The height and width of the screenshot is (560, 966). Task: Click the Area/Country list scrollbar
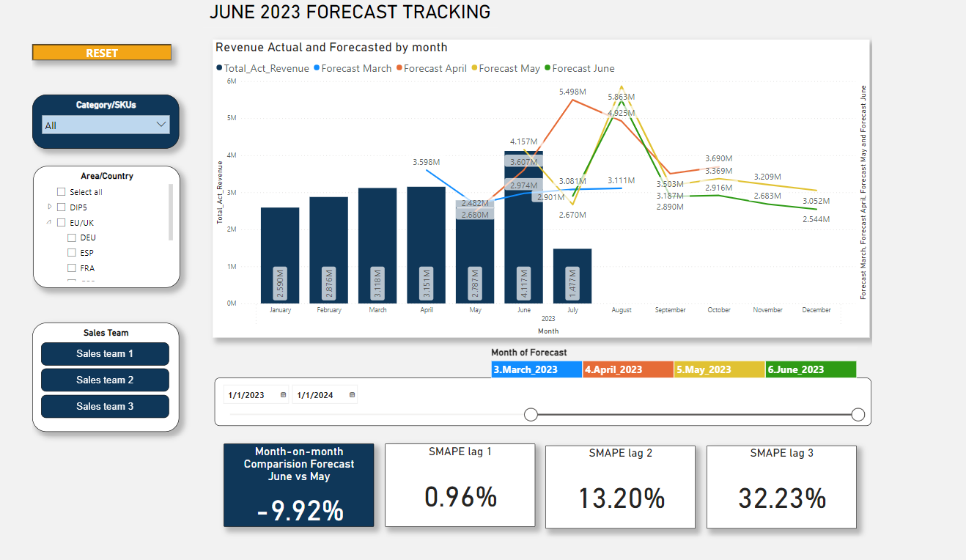[x=171, y=212]
